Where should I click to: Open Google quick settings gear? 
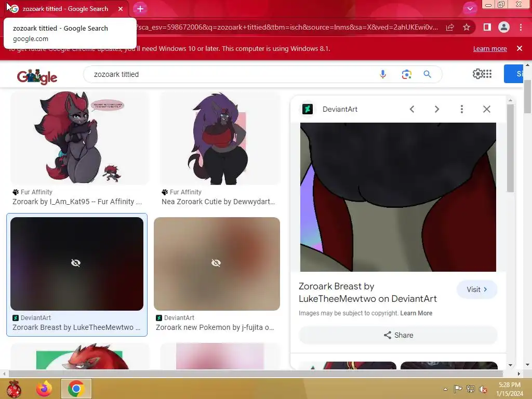tap(477, 74)
